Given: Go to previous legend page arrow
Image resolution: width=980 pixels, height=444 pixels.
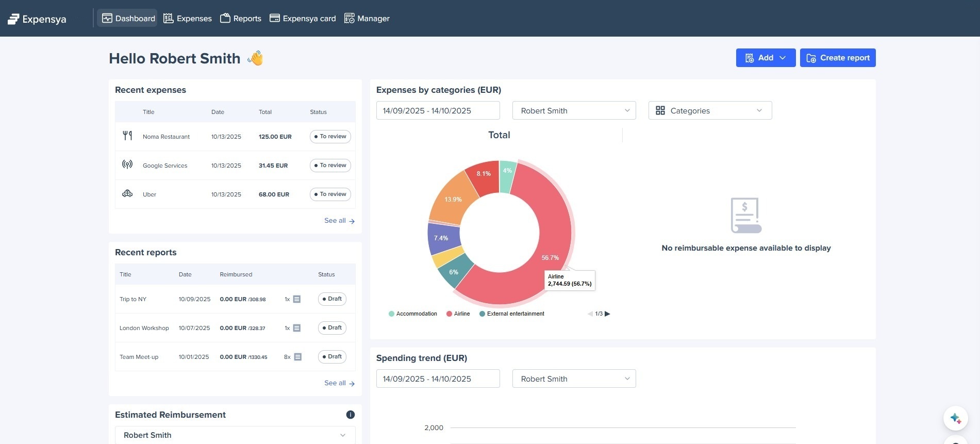Looking at the screenshot, I should click(590, 314).
